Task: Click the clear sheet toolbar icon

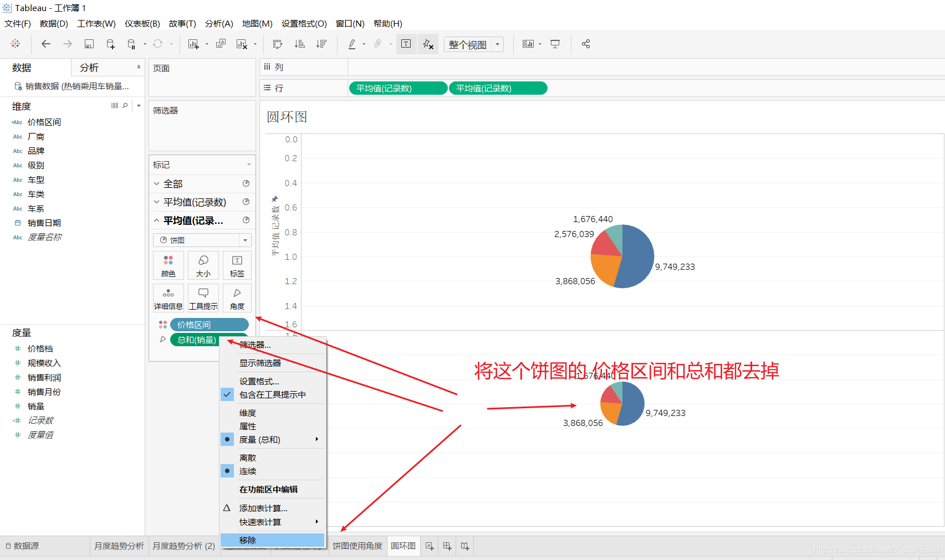Action: click(x=242, y=44)
